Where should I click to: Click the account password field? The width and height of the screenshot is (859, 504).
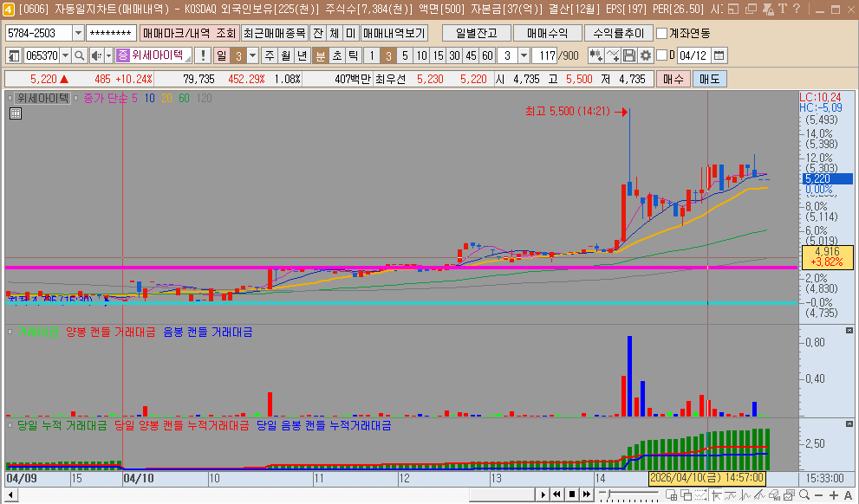[111, 34]
